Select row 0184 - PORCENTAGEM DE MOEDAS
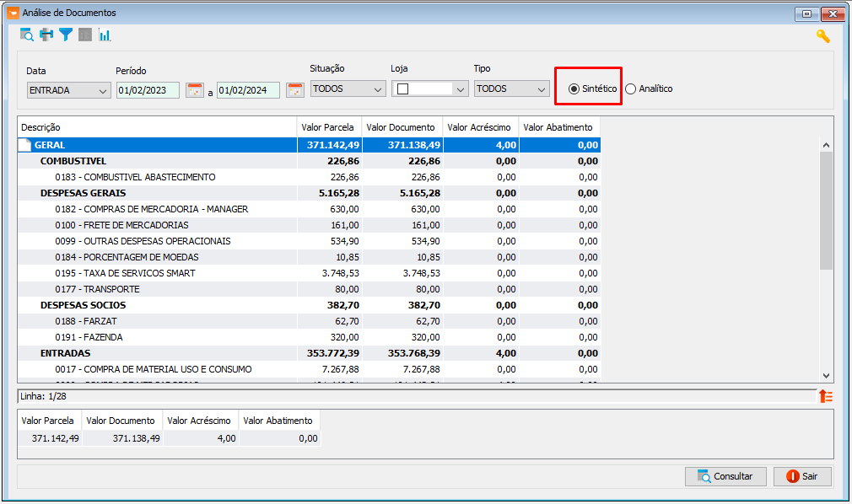Screen dimensions: 852x504 (x=309, y=257)
